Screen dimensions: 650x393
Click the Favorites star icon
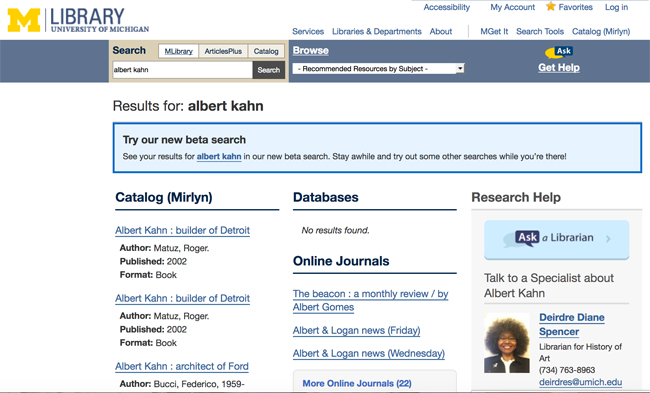(551, 6)
